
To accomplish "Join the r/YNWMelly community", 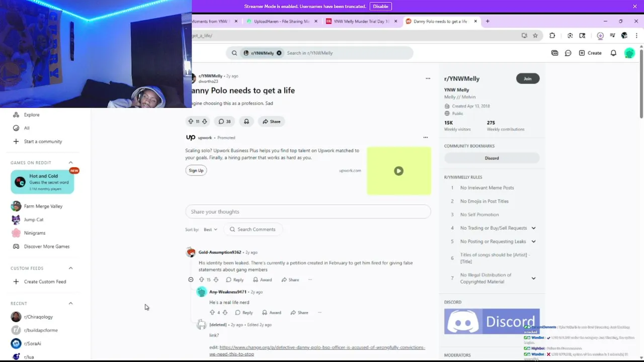I will [x=528, y=78].
